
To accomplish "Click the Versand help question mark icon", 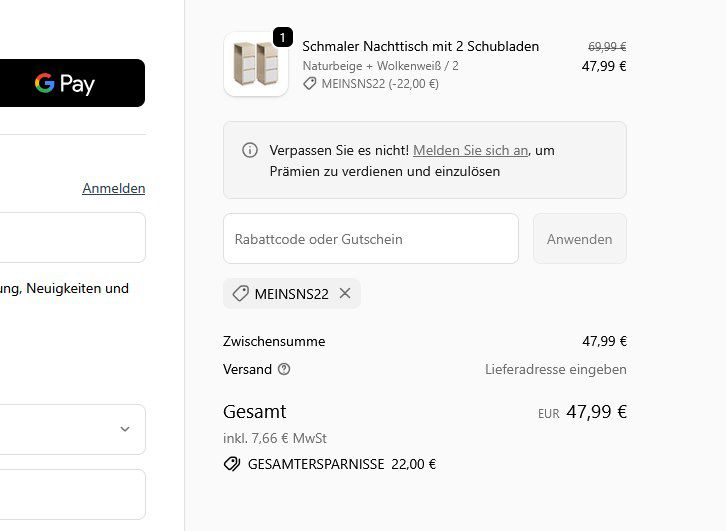I will (284, 369).
